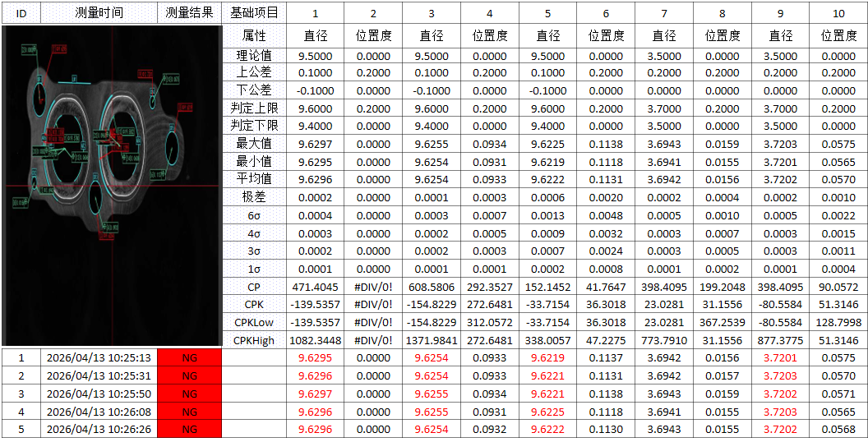Image resolution: width=868 pixels, height=442 pixels.
Task: Select the CP value 292.3527
Action: 490,288
